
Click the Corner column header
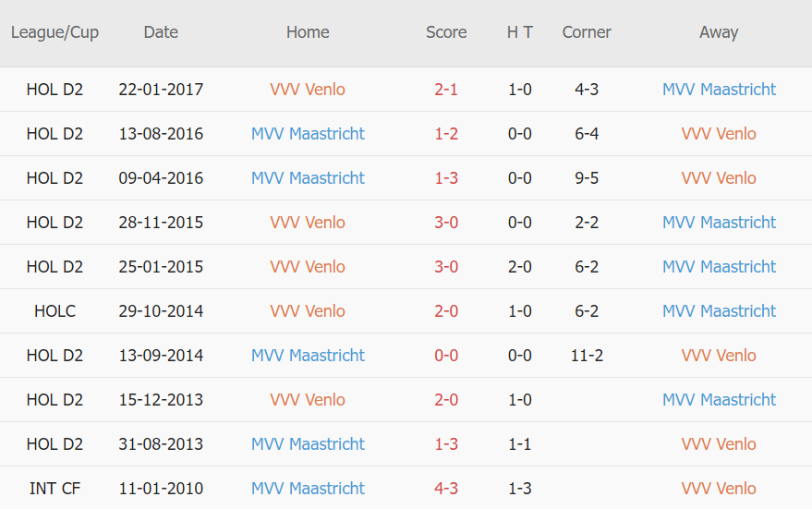587,32
